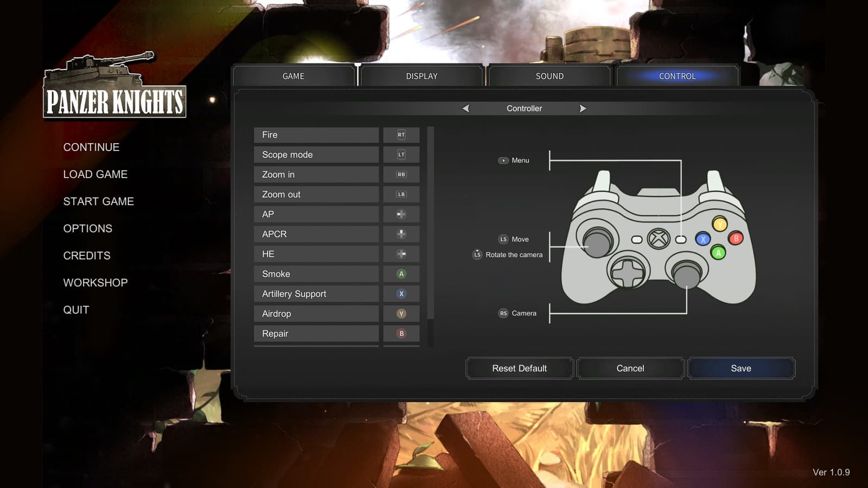Click the LB binding icon for Zoom out
Viewport: 868px width, 488px height.
[x=401, y=194]
